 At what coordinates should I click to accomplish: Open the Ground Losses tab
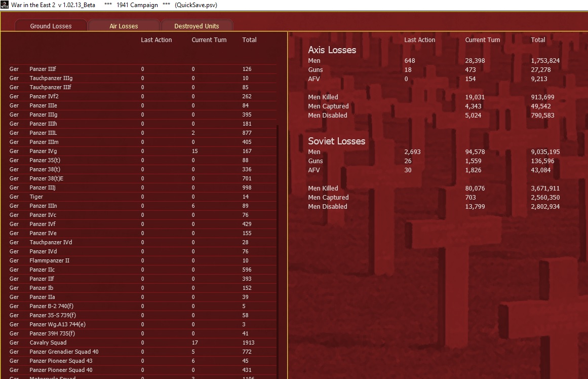(x=51, y=26)
